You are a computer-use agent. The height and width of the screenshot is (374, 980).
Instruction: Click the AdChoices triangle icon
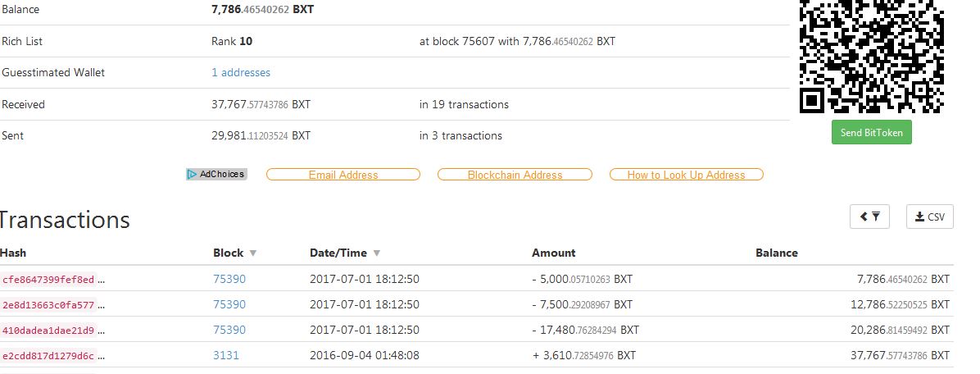[x=192, y=175]
